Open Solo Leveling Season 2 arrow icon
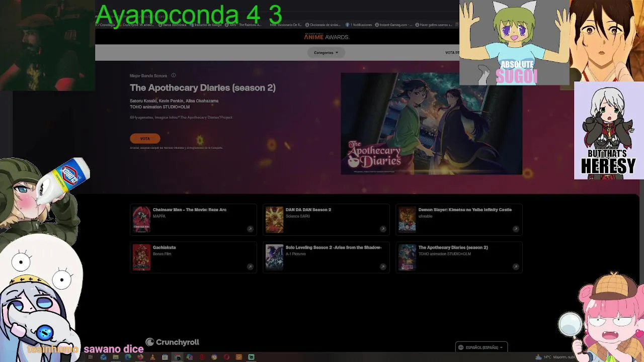Image resolution: width=644 pixels, height=362 pixels. tap(383, 266)
